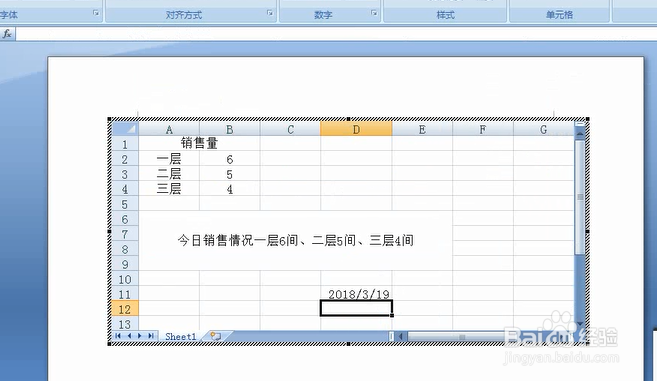The height and width of the screenshot is (381, 657).
Task: Click the horizontal scrollbar thumb
Action: point(462,336)
